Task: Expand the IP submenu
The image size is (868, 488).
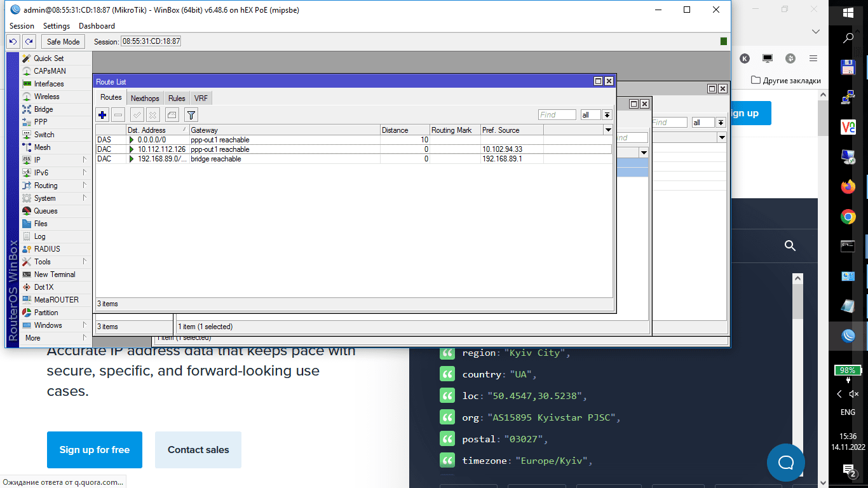Action: click(37, 160)
